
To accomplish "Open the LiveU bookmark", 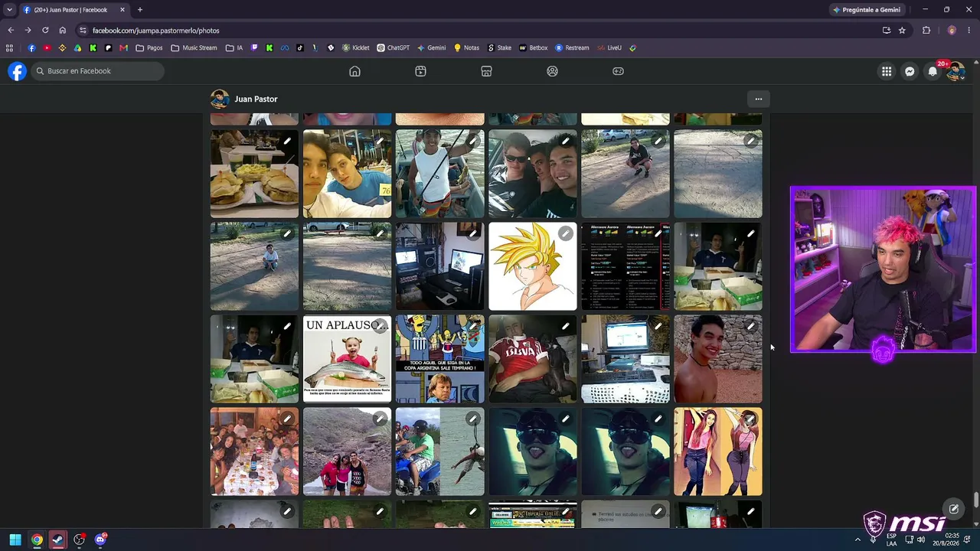I will [609, 47].
